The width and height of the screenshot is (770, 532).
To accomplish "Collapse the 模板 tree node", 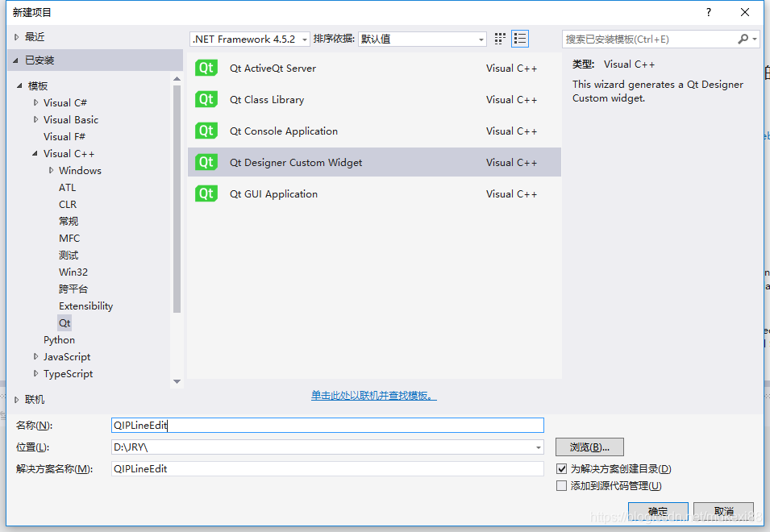I will [19, 85].
